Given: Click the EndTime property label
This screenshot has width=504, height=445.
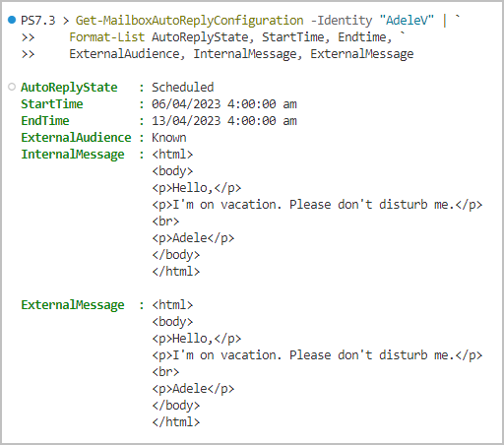Looking at the screenshot, I should [45, 121].
